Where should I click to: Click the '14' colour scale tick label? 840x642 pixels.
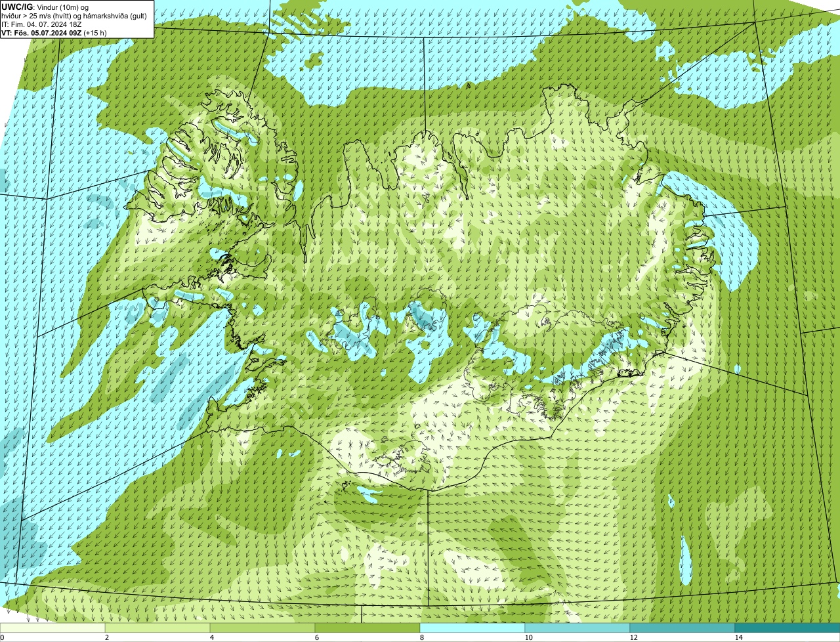point(738,637)
